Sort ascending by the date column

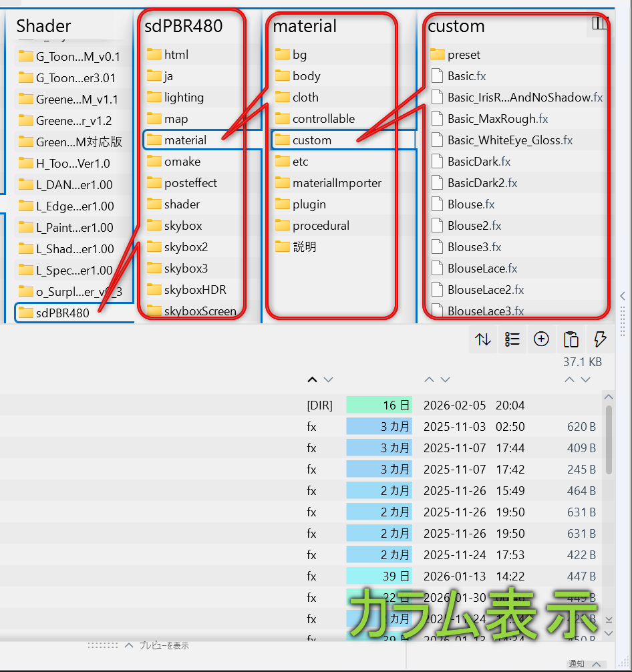[x=429, y=379]
